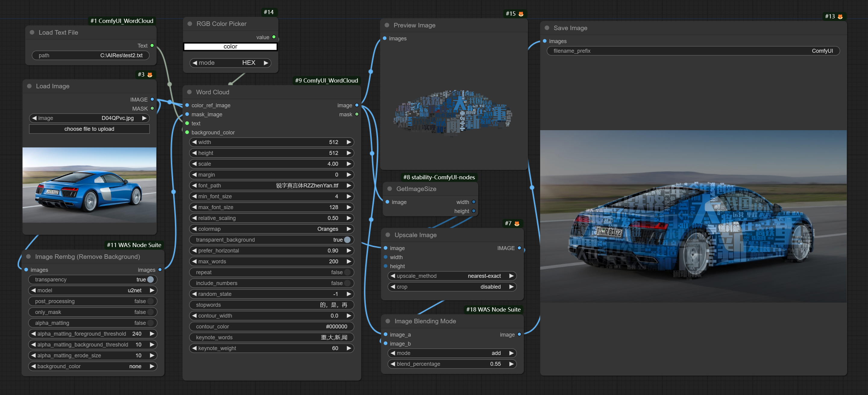
Task: Edit the keynote_words text field
Action: (x=272, y=337)
